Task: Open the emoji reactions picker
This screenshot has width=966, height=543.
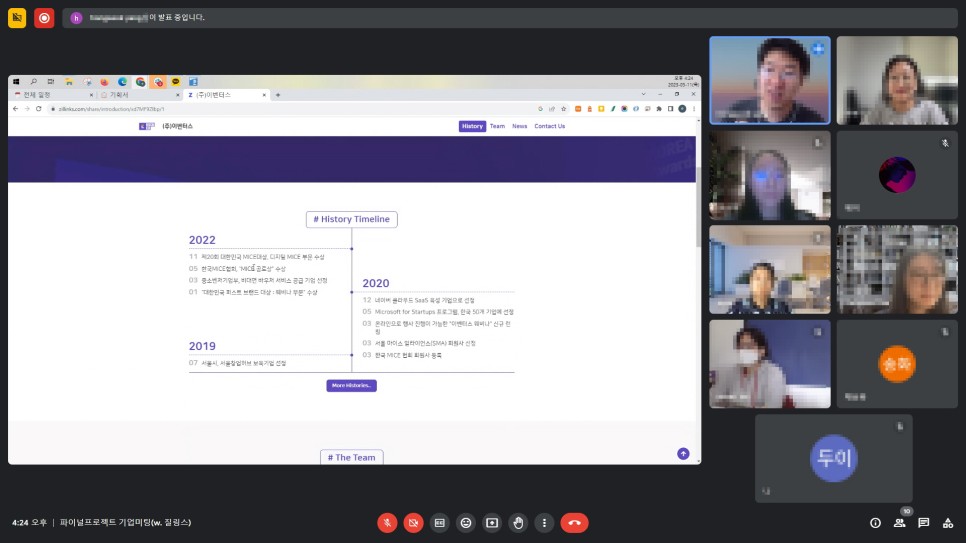Action: tap(465, 522)
